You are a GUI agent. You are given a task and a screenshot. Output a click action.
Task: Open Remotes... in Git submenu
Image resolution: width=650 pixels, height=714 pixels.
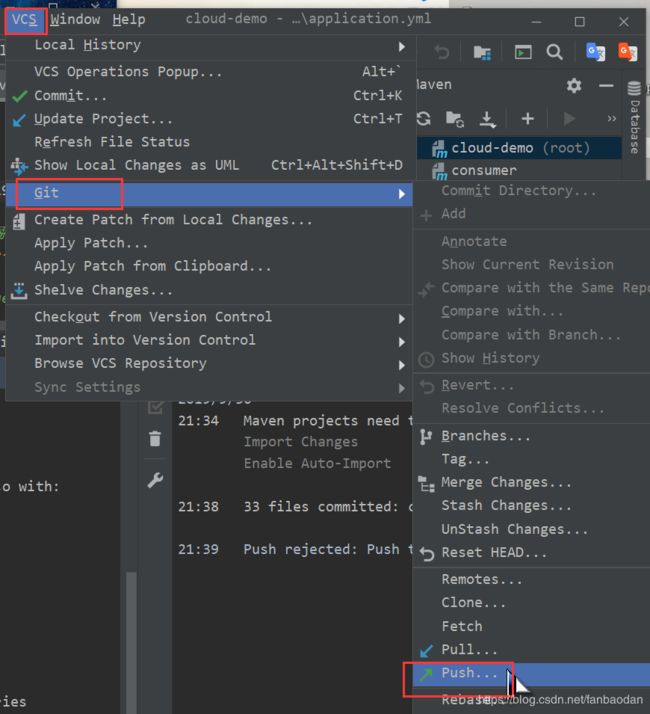pos(531,580)
